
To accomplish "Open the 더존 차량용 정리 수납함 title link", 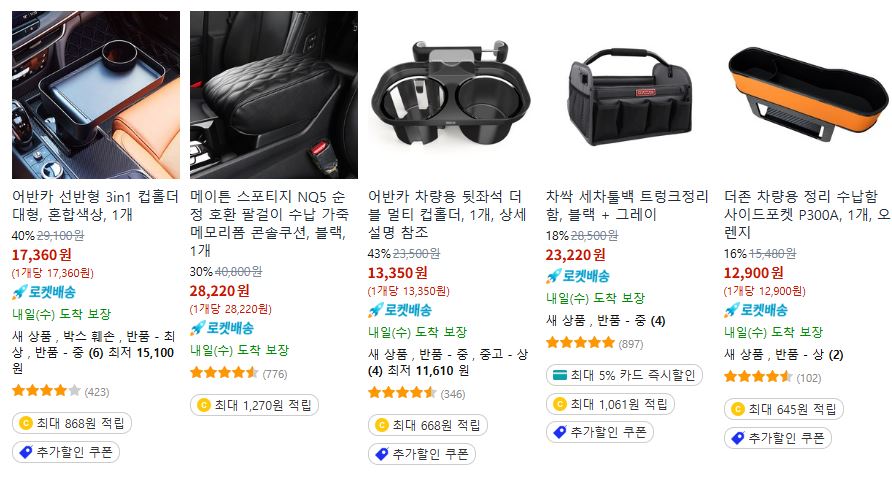I will click(807, 214).
